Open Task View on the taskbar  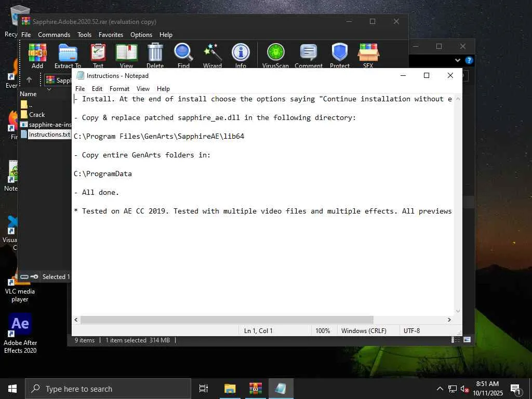203,389
